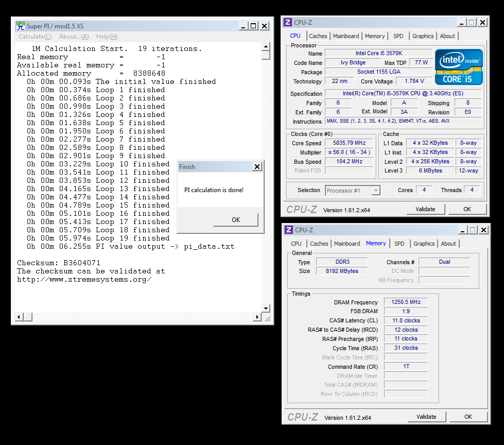504x445 pixels.
Task: Click OK in the Finish dialog
Action: (x=236, y=219)
